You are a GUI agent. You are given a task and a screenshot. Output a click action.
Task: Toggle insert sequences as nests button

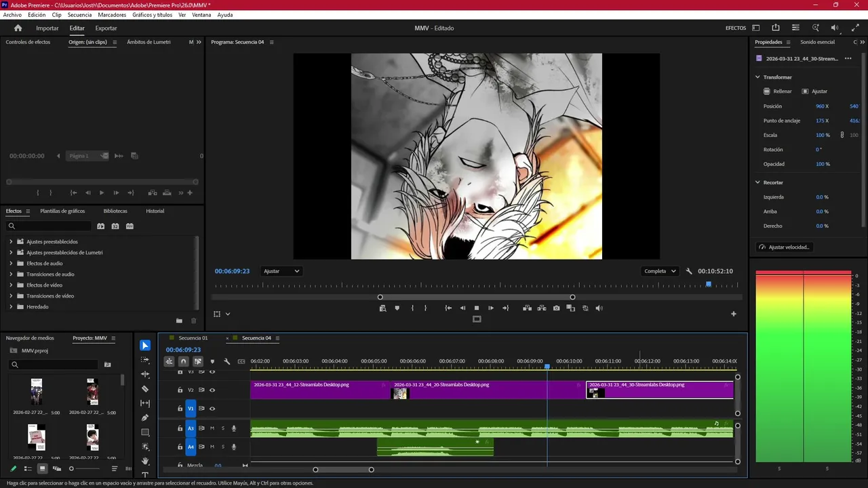click(169, 361)
